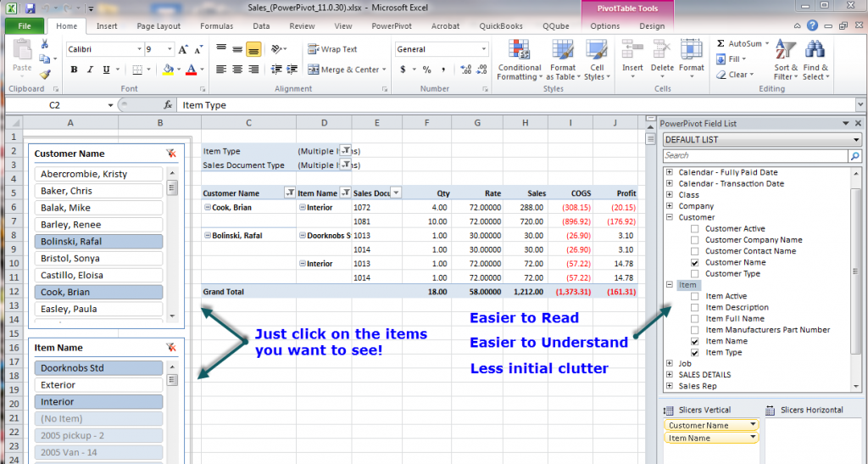
Task: Collapse Cook, Brian row in pivot table
Action: coord(208,207)
